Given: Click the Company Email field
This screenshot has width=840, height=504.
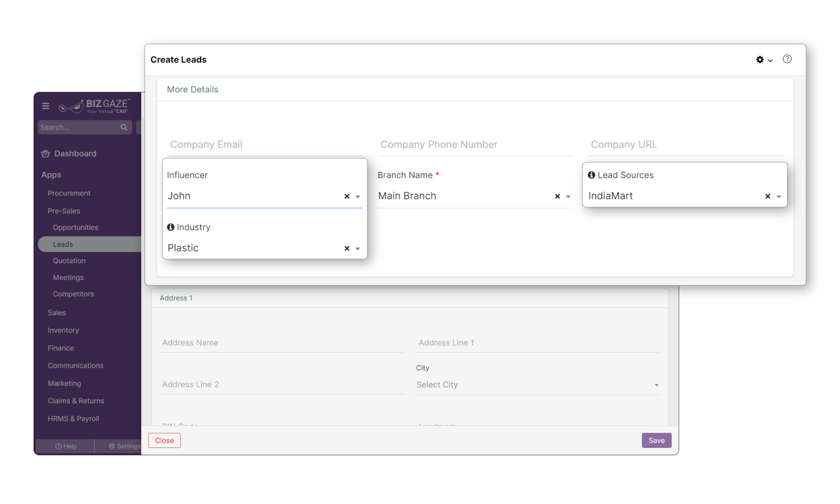Looking at the screenshot, I should (x=264, y=144).
